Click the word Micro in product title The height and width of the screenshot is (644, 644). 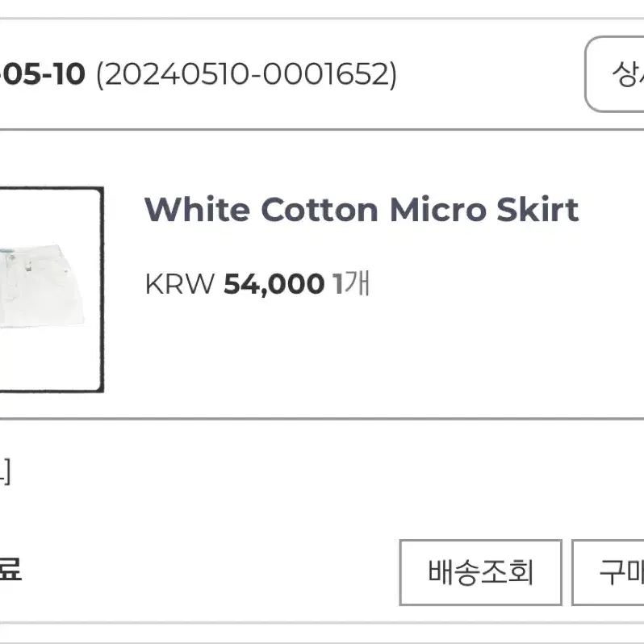pos(438,210)
